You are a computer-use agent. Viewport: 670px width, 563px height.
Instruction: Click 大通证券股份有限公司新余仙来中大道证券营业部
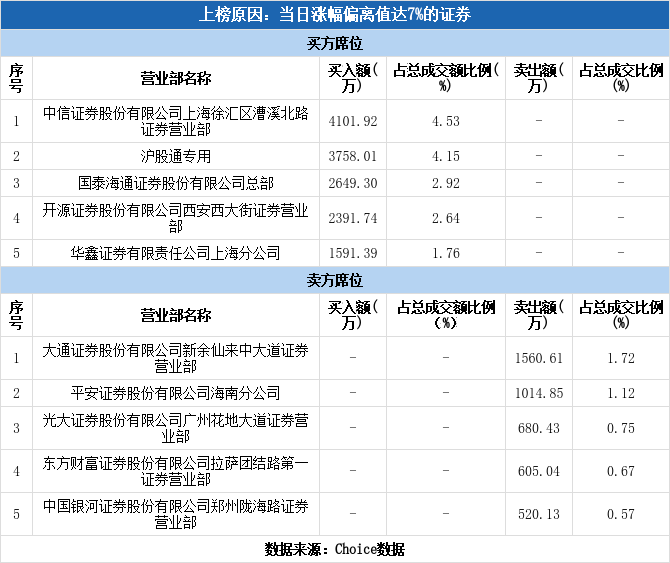[176, 358]
